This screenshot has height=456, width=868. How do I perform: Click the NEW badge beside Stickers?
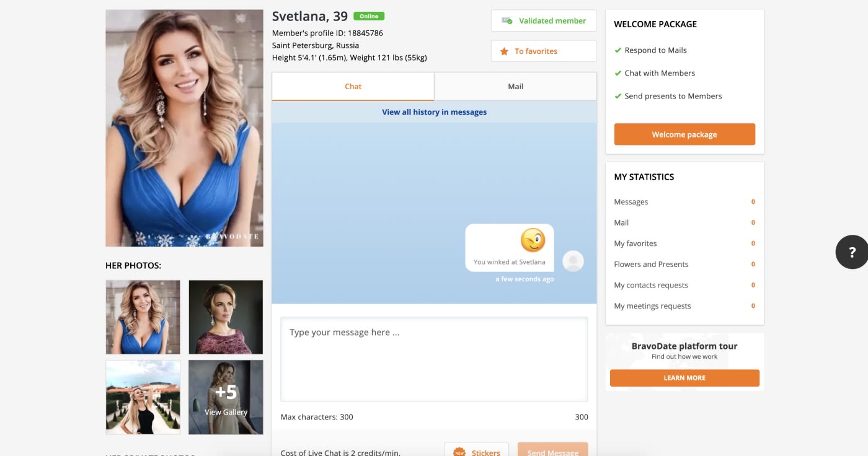tap(459, 453)
